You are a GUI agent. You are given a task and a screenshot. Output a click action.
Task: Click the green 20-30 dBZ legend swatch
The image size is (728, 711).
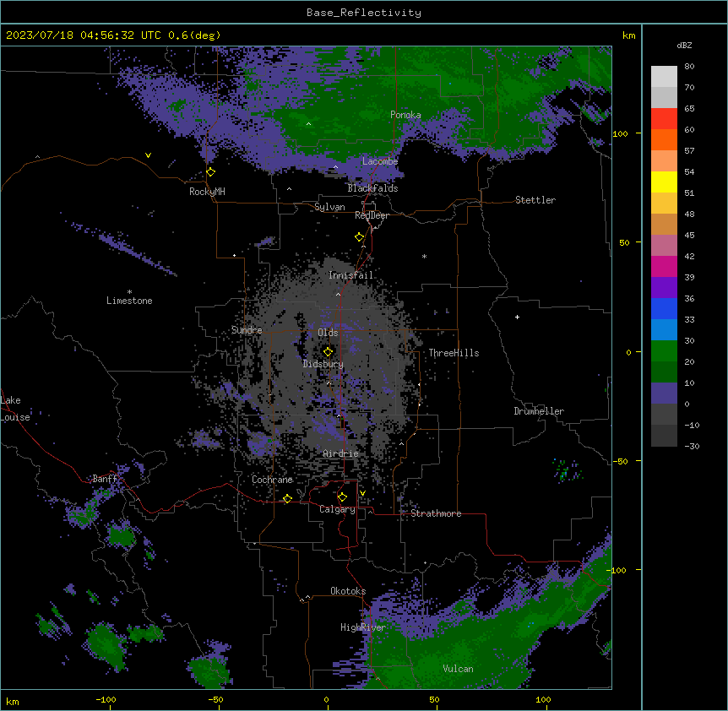click(x=664, y=351)
